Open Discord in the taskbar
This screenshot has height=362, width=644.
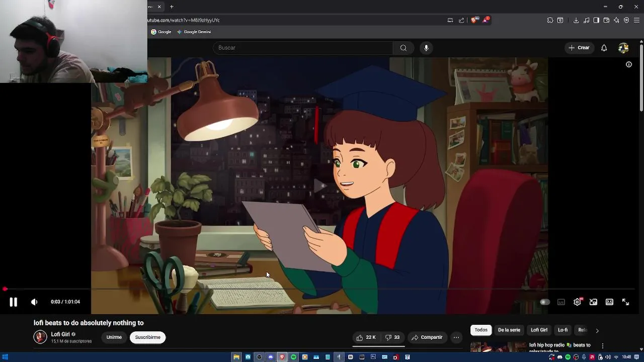271,357
